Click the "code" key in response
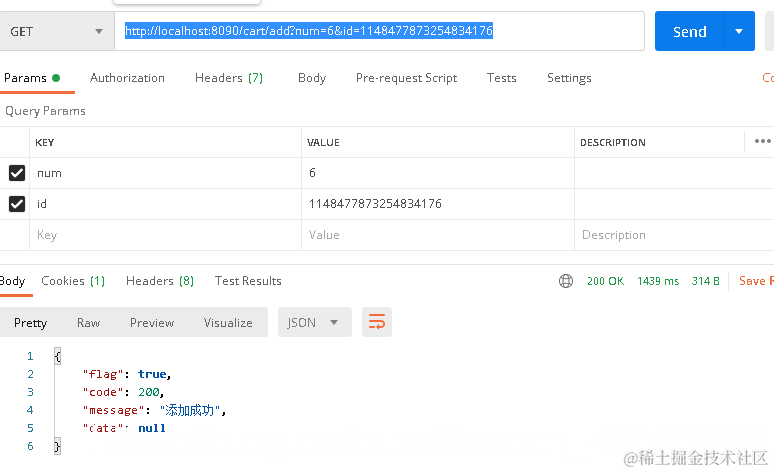Viewport: 774px width, 473px height. point(102,392)
